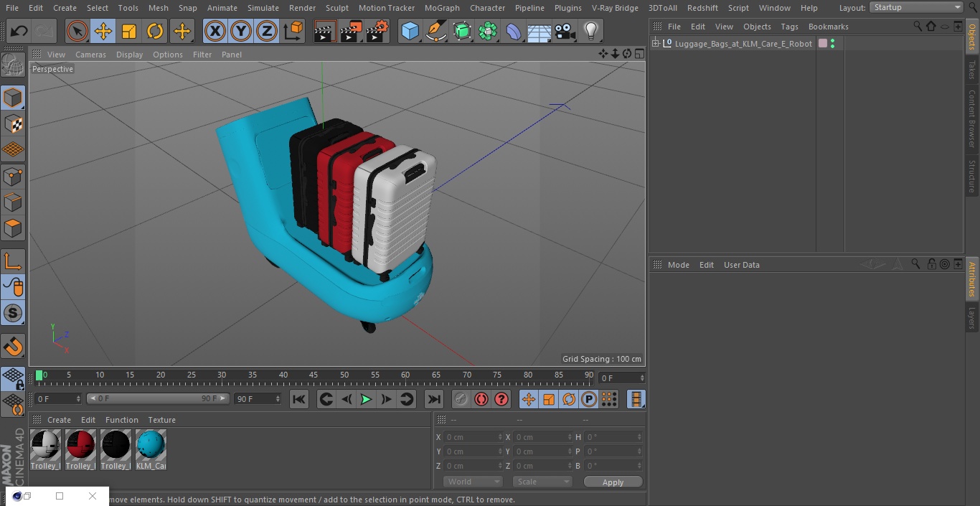Screen dimensions: 980x506
Task: Open the Layout Startup dropdown
Action: (916, 7)
